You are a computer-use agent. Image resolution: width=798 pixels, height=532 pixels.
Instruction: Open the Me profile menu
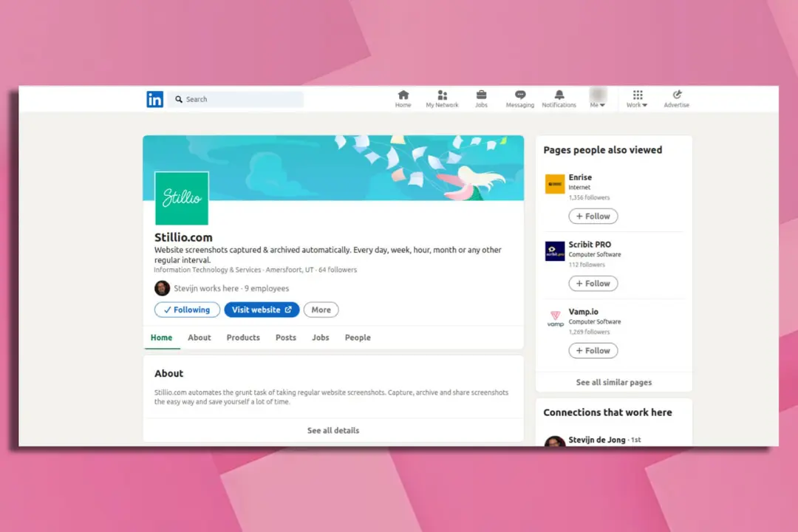point(598,98)
